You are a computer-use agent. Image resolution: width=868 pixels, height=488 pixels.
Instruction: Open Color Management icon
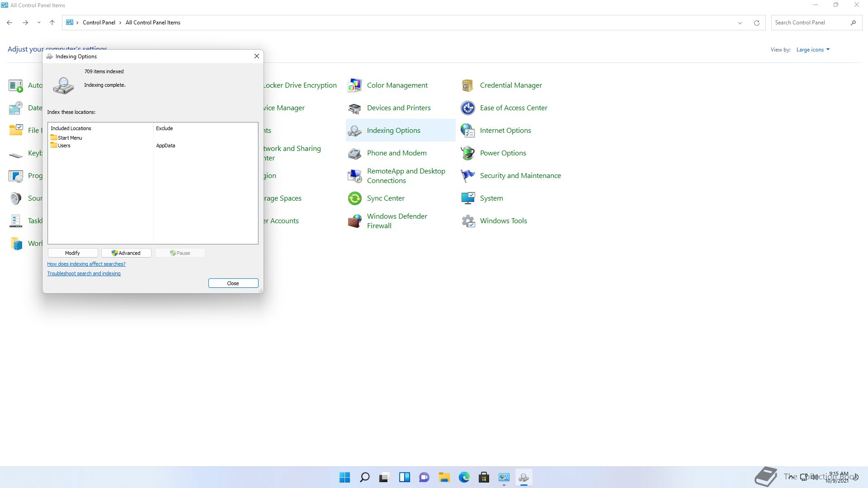[x=355, y=85]
